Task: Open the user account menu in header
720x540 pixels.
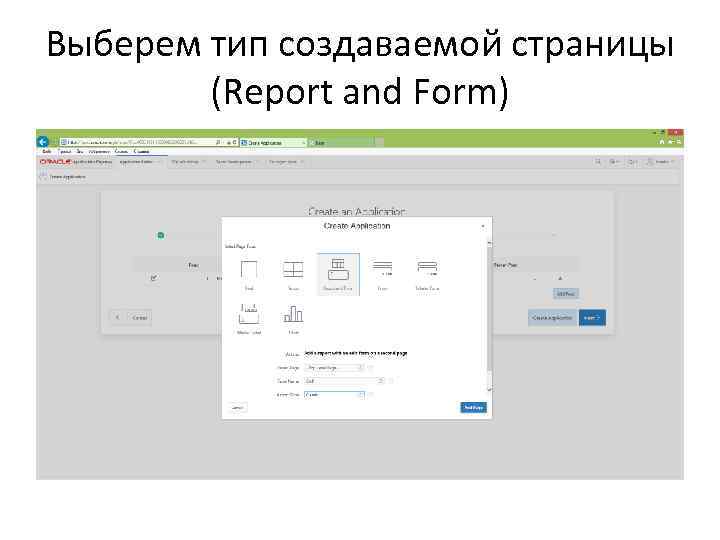Action: tap(660, 162)
